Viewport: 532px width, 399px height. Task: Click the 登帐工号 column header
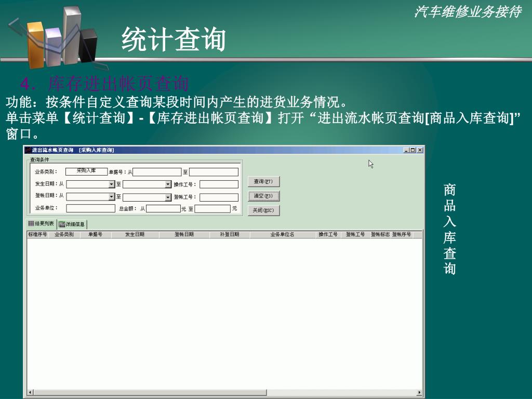click(x=355, y=234)
